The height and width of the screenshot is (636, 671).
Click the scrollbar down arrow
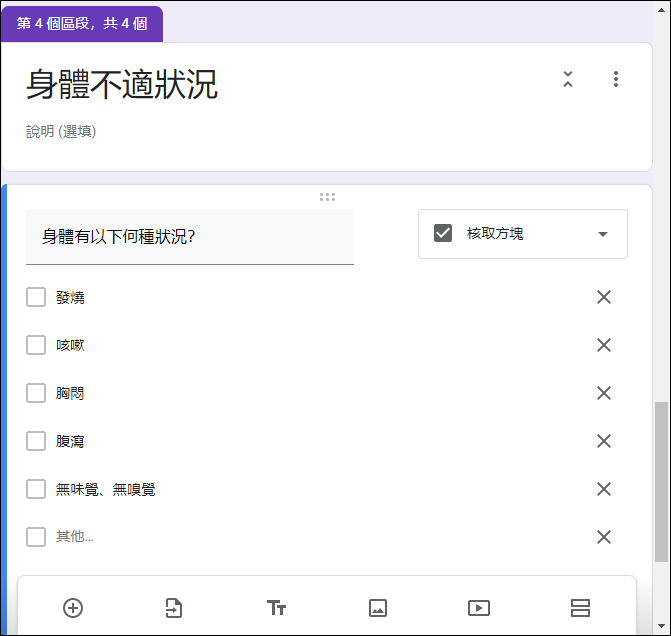[661, 626]
